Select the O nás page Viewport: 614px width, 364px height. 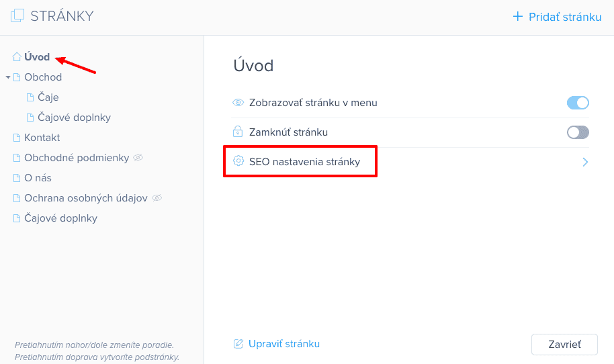click(38, 178)
